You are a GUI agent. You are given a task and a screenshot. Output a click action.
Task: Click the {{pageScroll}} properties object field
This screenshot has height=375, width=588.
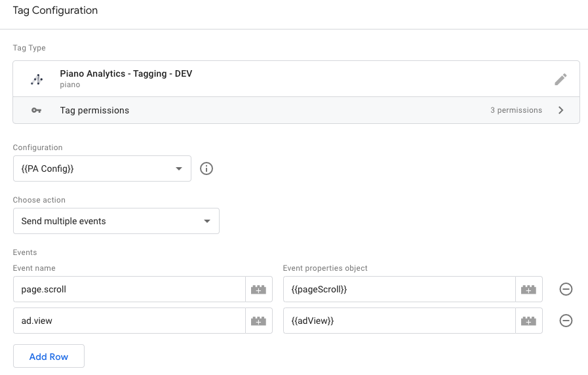(399, 289)
